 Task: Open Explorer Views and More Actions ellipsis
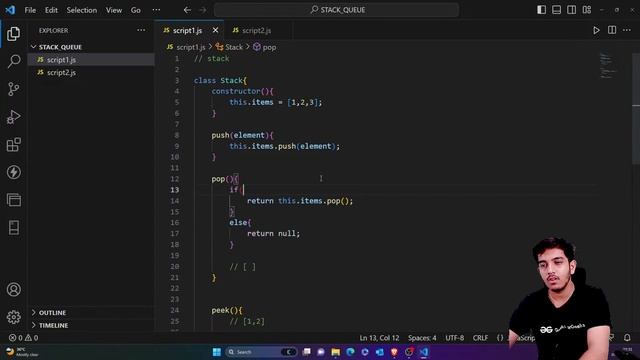[x=141, y=30]
